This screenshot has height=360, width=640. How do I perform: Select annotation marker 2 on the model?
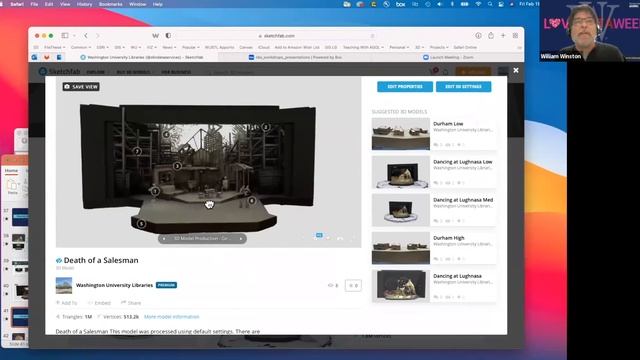(x=266, y=127)
